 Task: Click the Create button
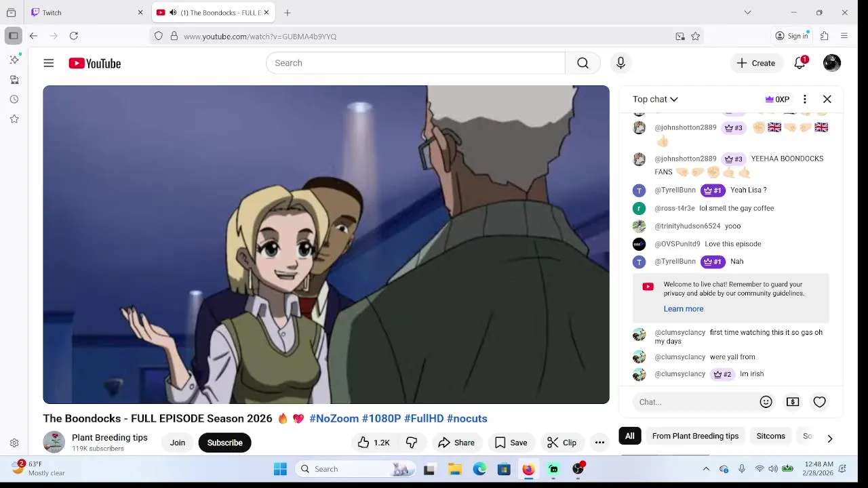(x=756, y=63)
